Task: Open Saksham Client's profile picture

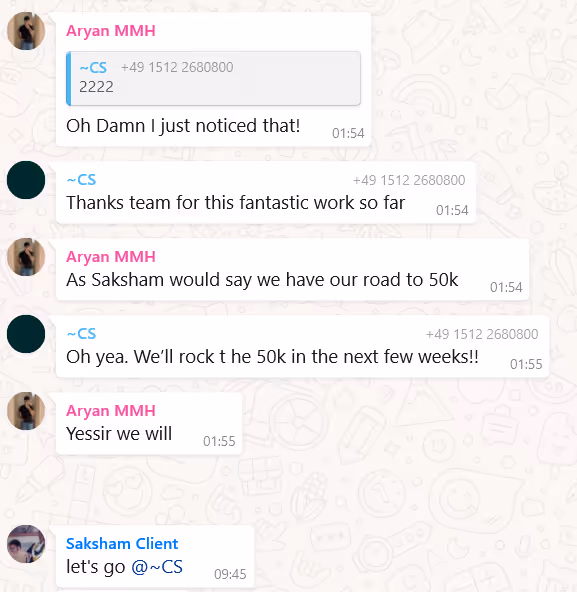Action: tap(26, 544)
